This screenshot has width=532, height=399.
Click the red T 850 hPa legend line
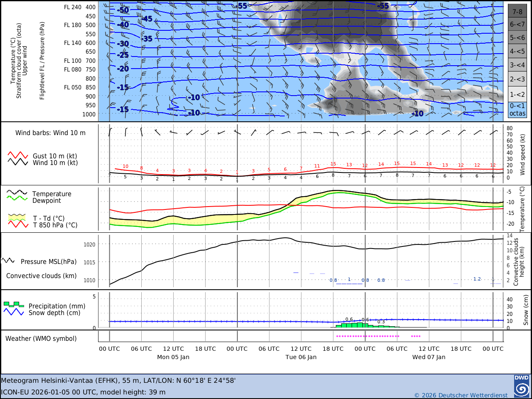click(x=18, y=224)
